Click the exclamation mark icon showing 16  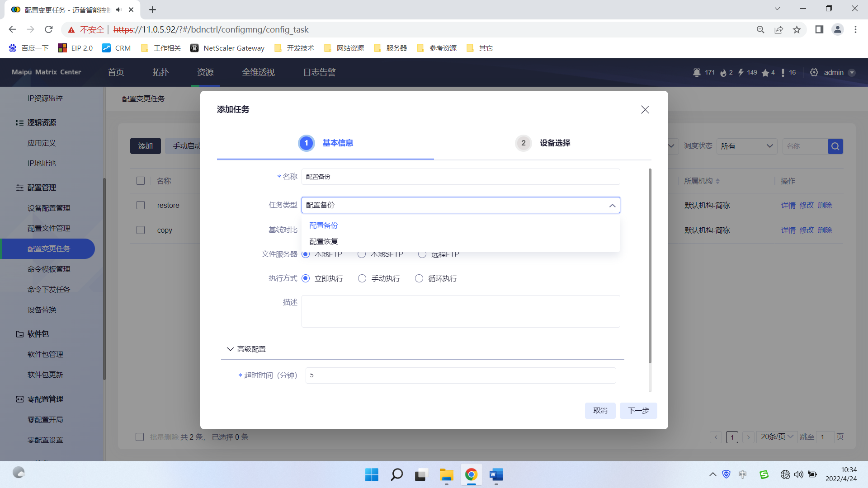pyautogui.click(x=783, y=73)
